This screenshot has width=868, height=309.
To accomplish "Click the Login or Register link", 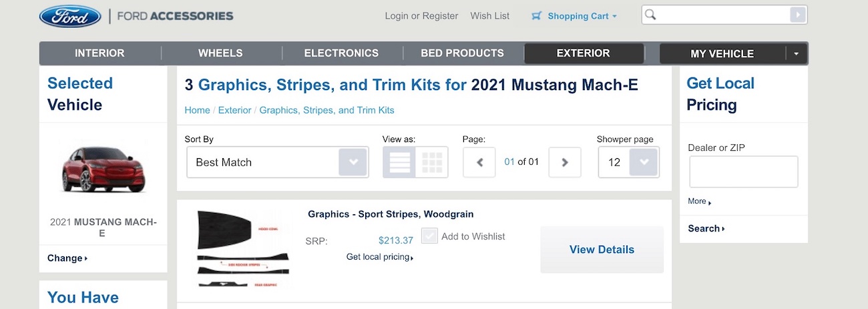I will click(421, 16).
